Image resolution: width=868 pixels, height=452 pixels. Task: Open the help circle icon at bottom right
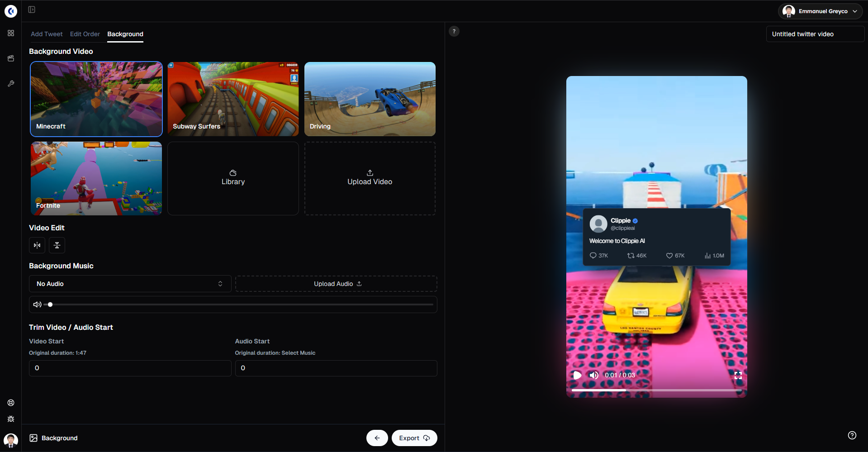tap(852, 435)
